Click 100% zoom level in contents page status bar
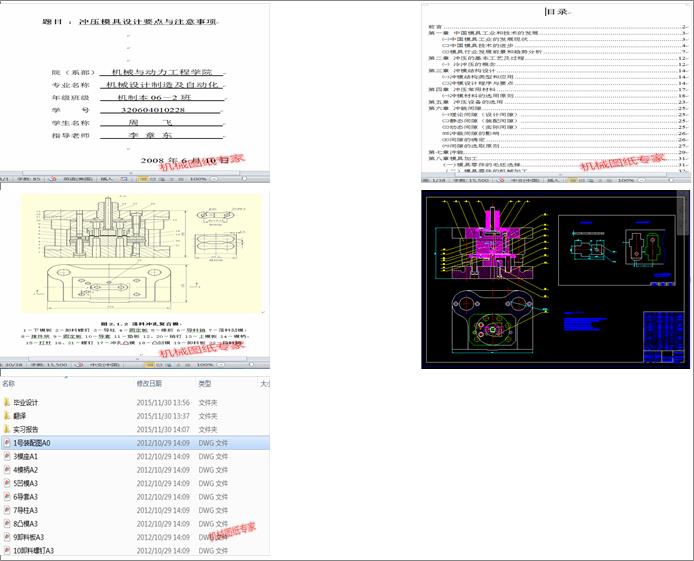Viewport: 694px width, 561px height. (626, 180)
